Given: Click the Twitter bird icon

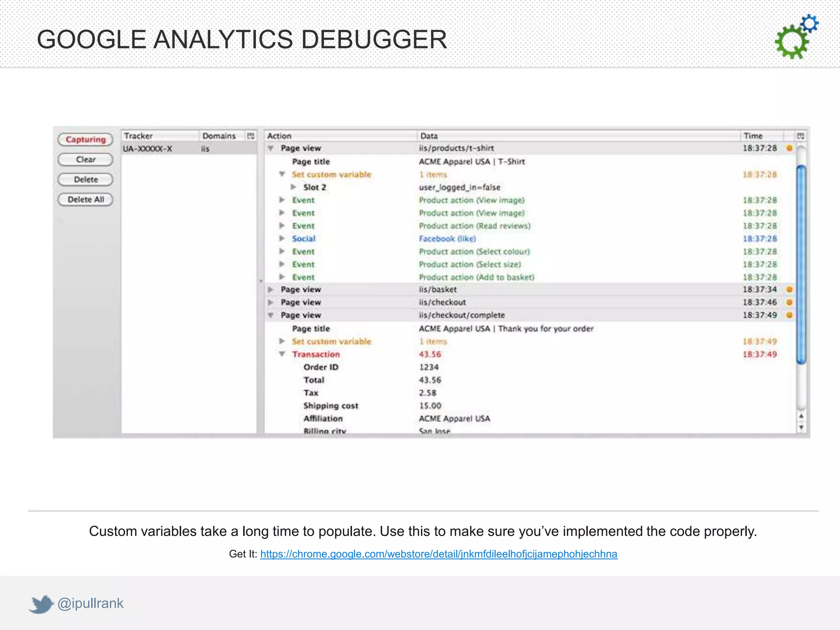Looking at the screenshot, I should coord(41,604).
